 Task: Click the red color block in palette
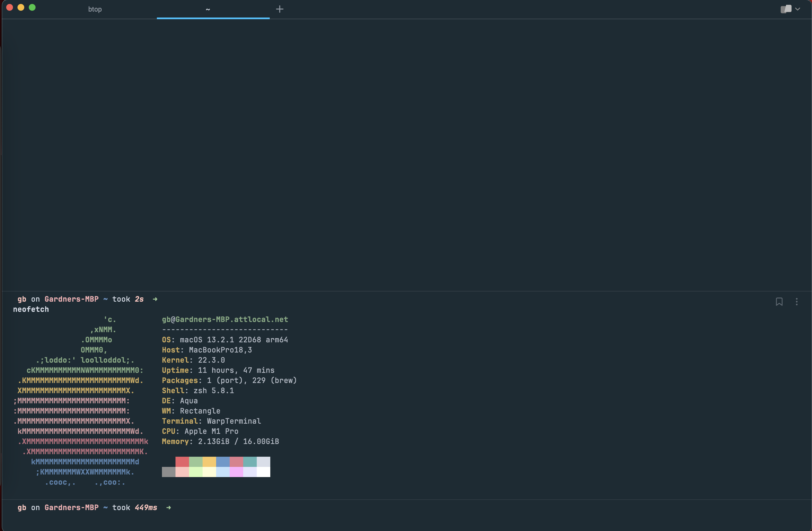pyautogui.click(x=182, y=462)
